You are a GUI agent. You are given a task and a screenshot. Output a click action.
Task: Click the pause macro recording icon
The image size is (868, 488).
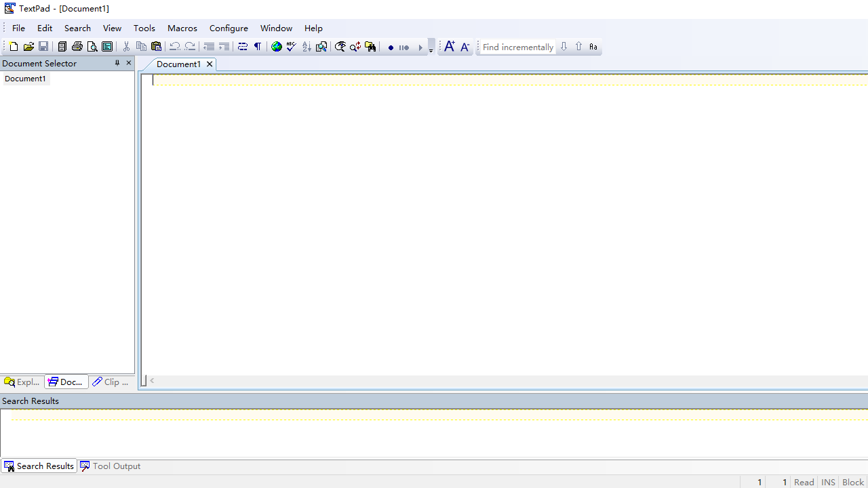404,47
